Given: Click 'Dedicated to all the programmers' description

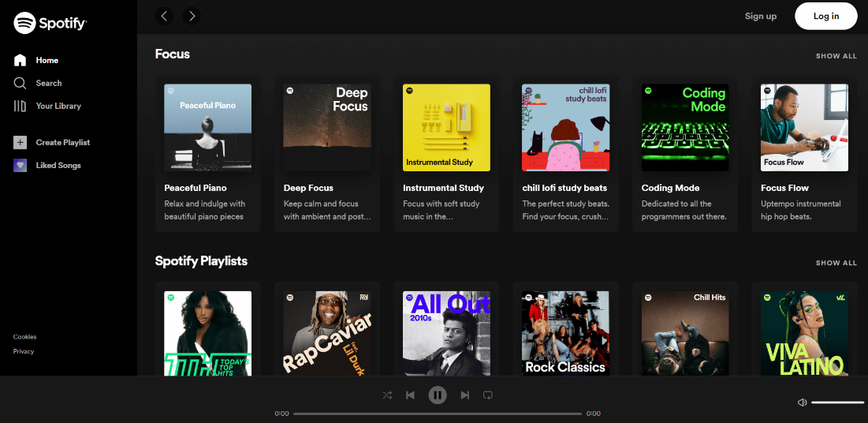Looking at the screenshot, I should point(684,210).
